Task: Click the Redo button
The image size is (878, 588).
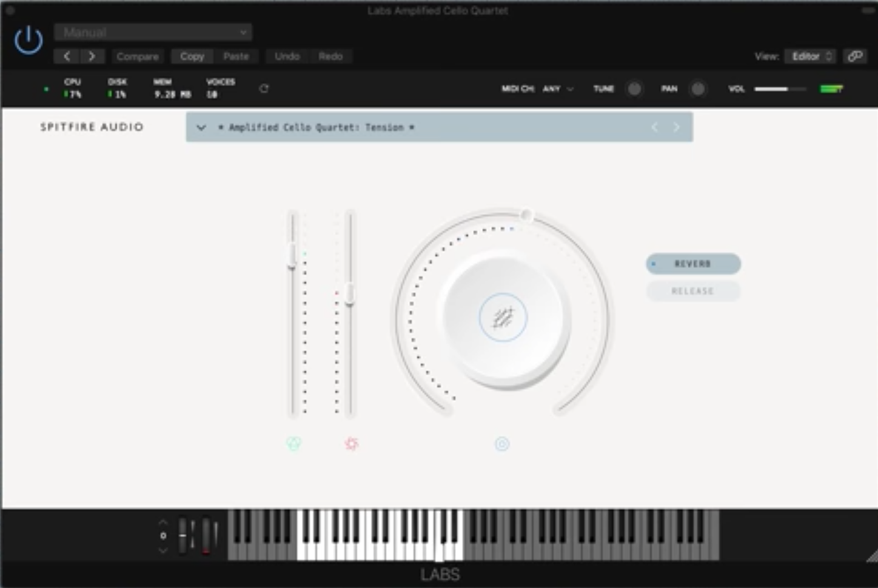Action: pyautogui.click(x=330, y=56)
